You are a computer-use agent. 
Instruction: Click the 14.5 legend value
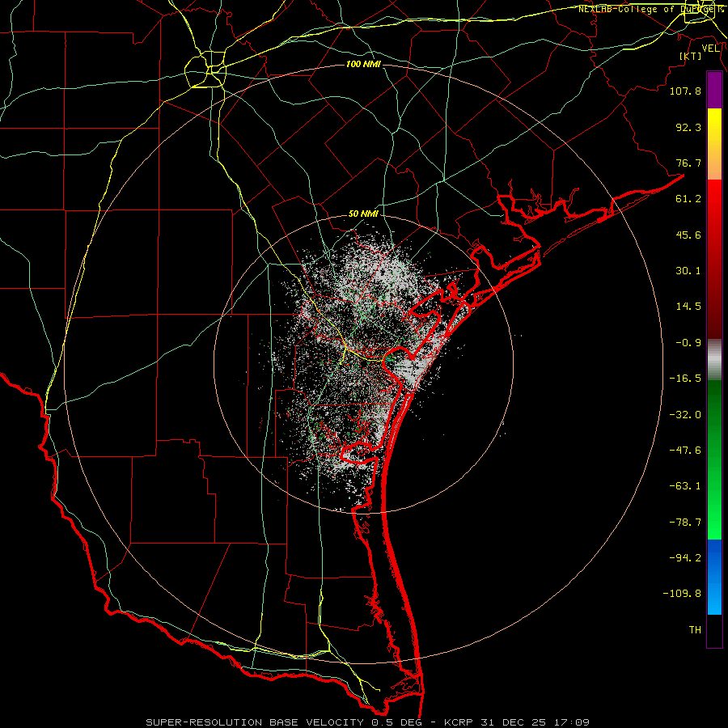(688, 307)
